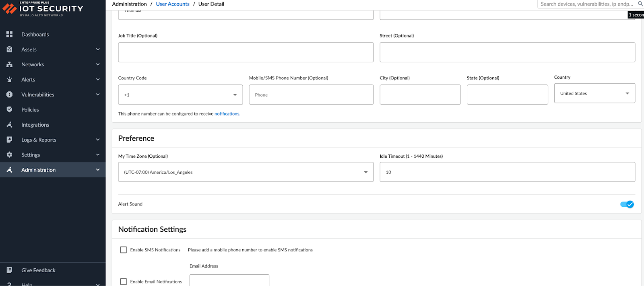Screen dimensions: 644x286
Task: Check Enable SMS Notifications box
Action: pyautogui.click(x=124, y=250)
